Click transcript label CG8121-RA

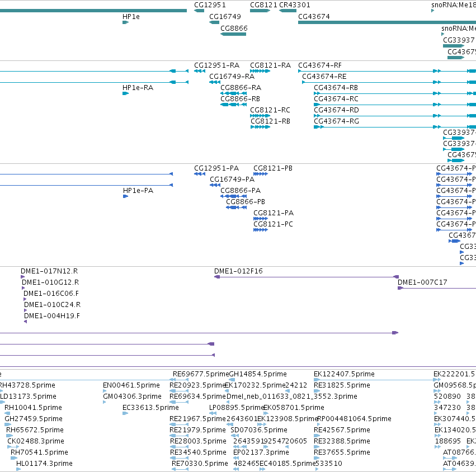(270, 65)
